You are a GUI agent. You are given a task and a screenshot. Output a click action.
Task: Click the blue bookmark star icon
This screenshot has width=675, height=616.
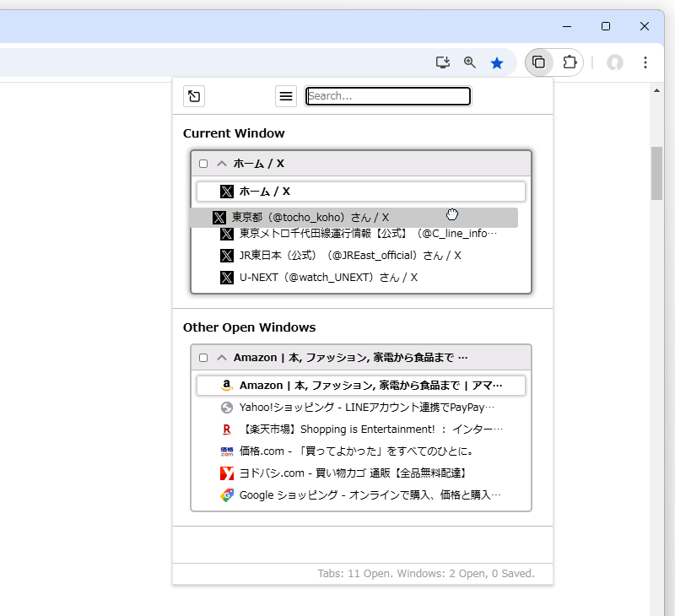pos(497,62)
